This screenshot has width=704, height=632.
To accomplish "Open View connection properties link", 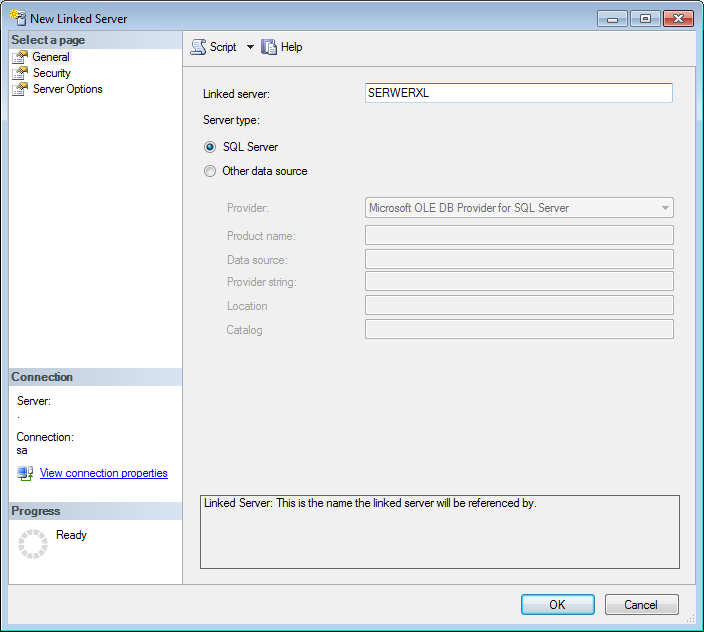I will click(104, 473).
